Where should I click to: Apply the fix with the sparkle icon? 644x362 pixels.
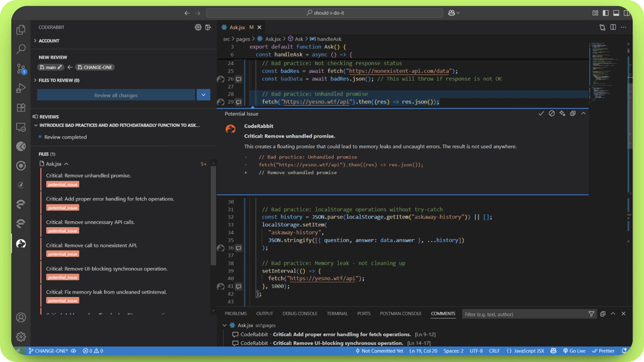pos(562,114)
